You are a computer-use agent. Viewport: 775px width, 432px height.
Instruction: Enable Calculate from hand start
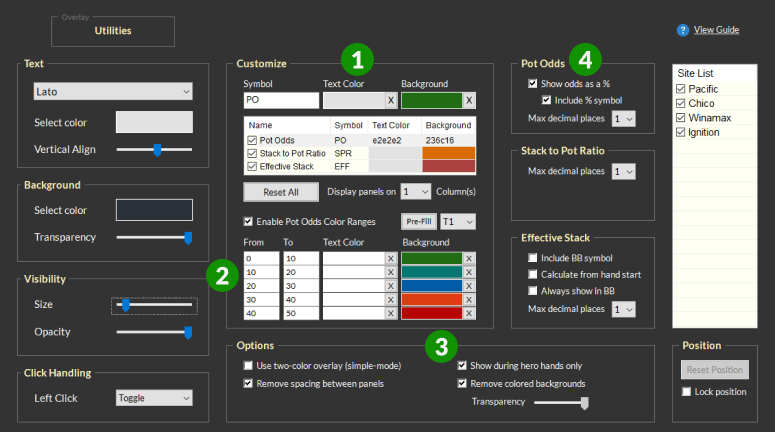[532, 274]
